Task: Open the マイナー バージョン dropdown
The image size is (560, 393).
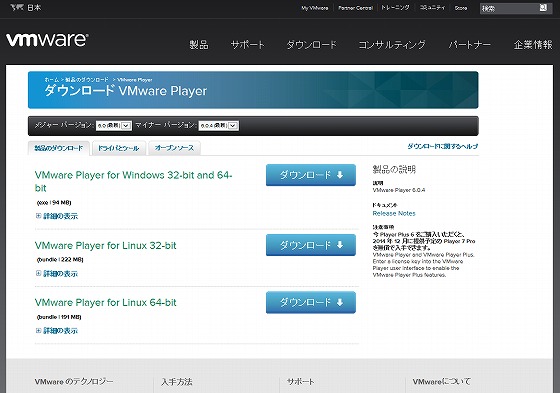Action: coord(218,125)
